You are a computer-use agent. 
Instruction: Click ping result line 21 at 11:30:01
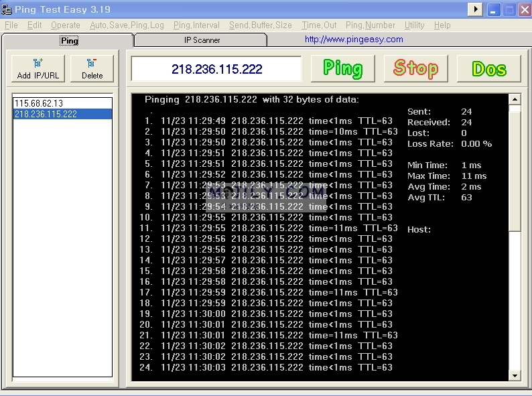[269, 335]
